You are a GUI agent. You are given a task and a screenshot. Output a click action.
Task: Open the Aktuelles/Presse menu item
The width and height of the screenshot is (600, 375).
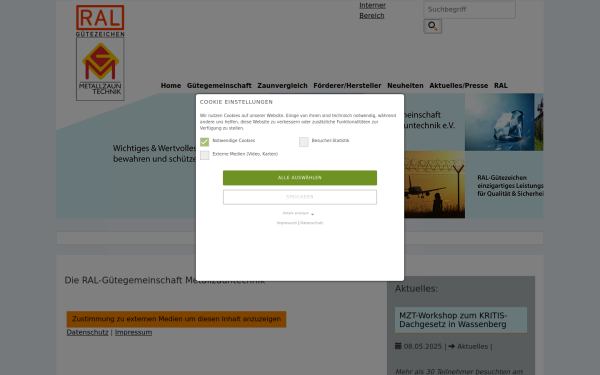458,86
